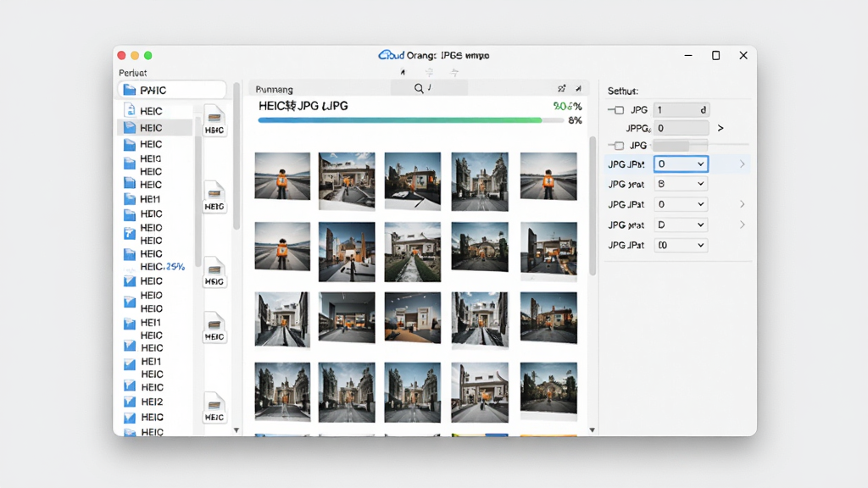The width and height of the screenshot is (868, 488).
Task: Open the blue-outlined JPG JPM dropdown
Action: point(681,164)
